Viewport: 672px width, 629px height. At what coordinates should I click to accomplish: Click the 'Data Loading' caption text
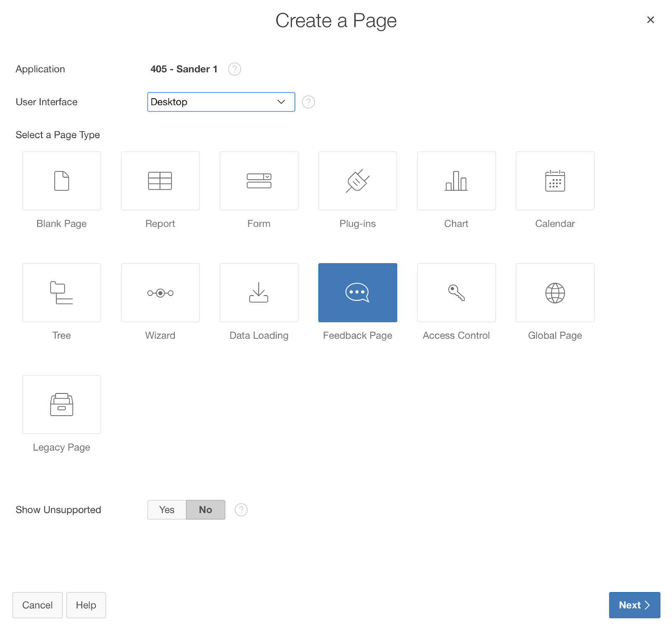point(259,335)
